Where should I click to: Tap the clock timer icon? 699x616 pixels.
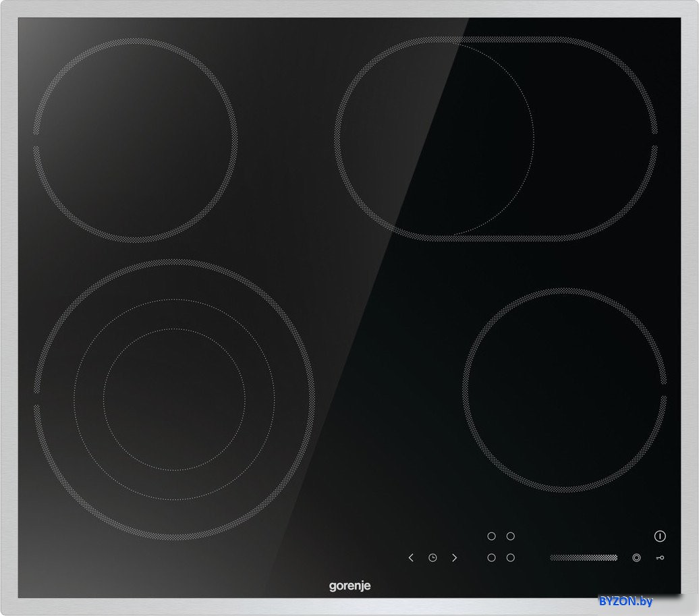point(432,557)
